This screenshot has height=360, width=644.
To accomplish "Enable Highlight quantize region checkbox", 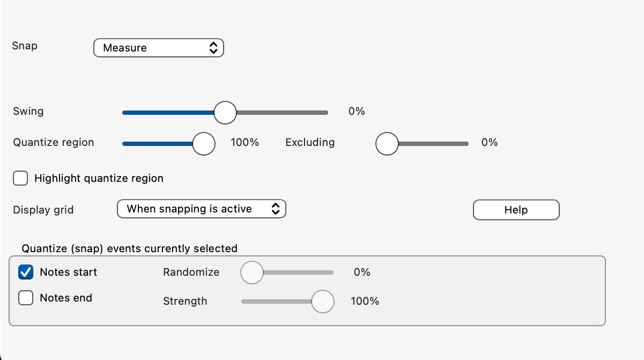I will [20, 178].
